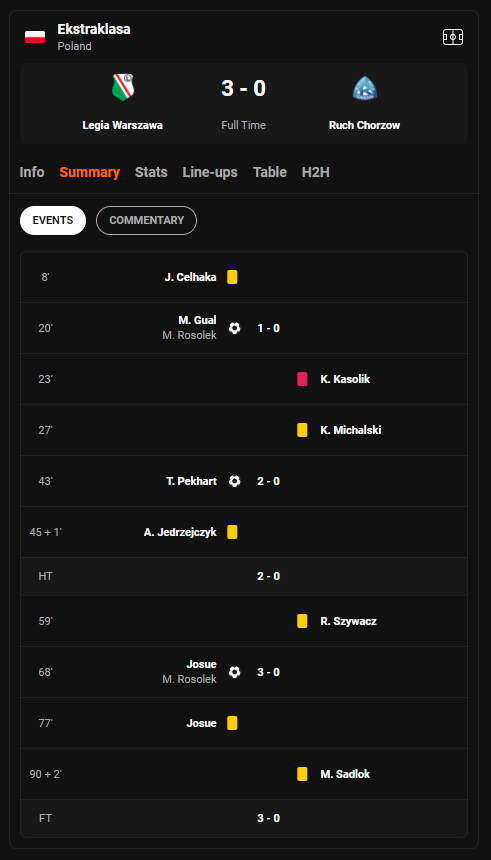Screen dimensions: 491x860
Task: Switch to the COMMENTARY view
Action: (x=146, y=220)
